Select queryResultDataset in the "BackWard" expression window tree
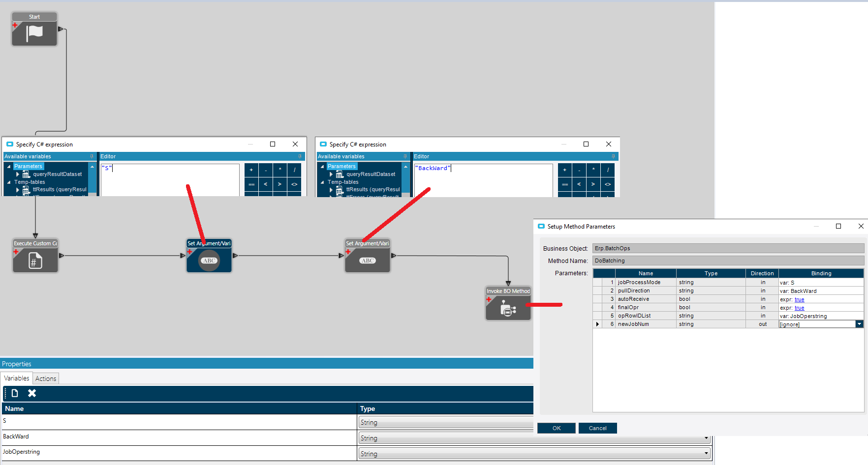This screenshot has height=465, width=868. coord(371,174)
